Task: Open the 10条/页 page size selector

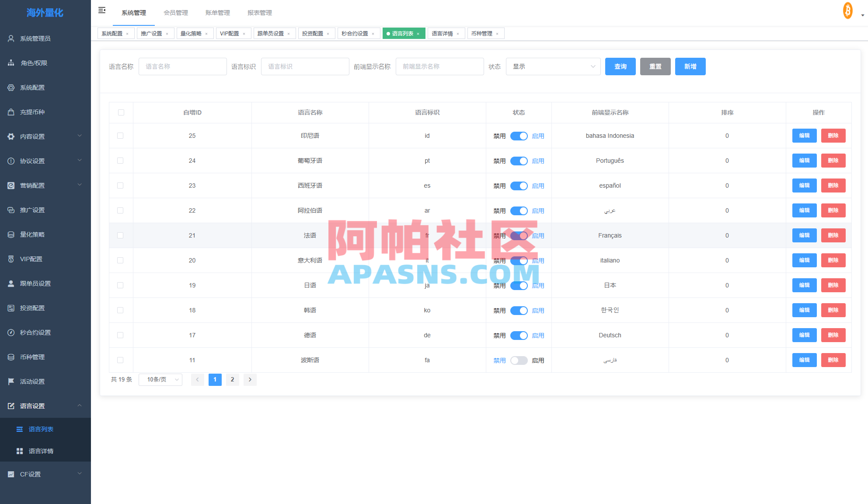Action: [160, 379]
